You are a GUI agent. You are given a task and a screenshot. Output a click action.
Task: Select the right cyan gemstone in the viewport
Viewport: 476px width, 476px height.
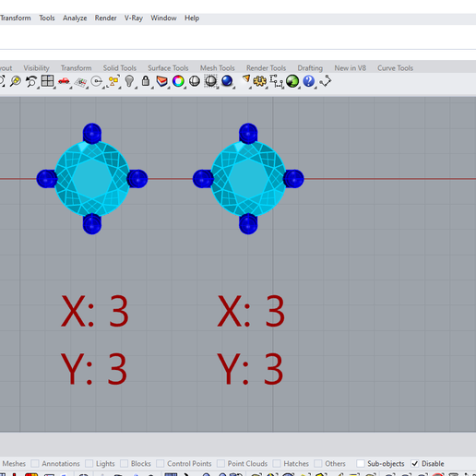point(248,179)
